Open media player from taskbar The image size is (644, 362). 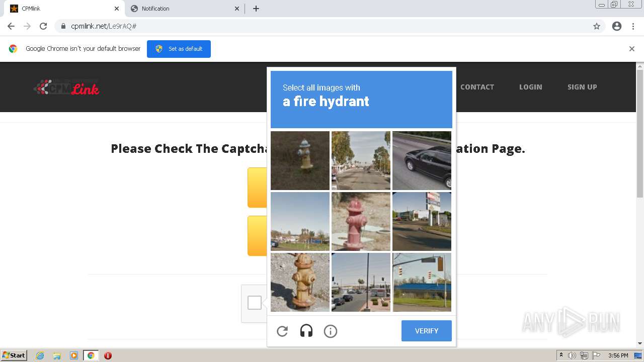click(x=74, y=355)
